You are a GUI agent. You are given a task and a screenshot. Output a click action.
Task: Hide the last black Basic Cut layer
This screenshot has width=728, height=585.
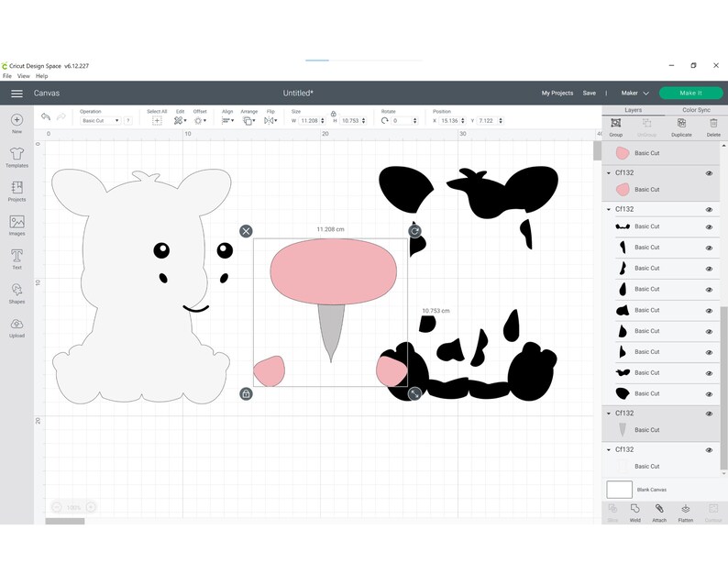pos(709,394)
